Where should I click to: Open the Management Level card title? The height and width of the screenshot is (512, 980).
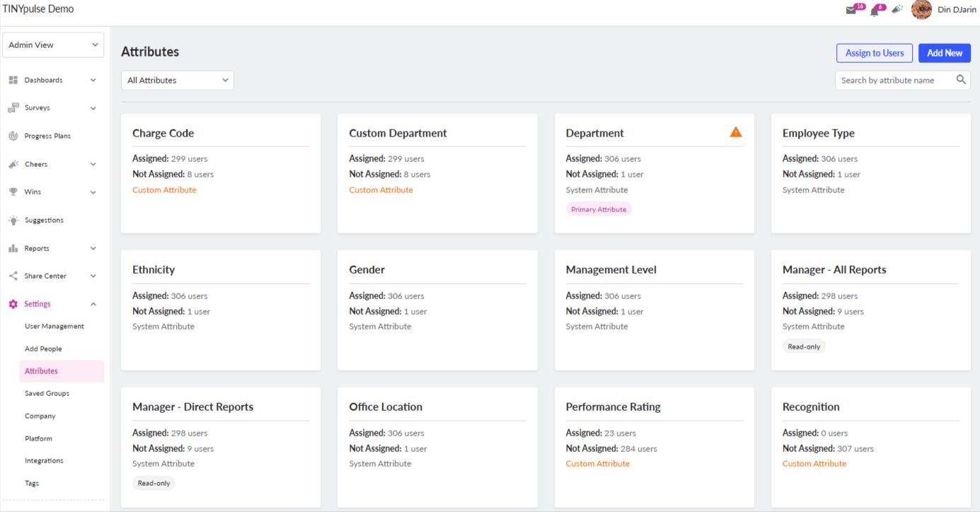[611, 269]
